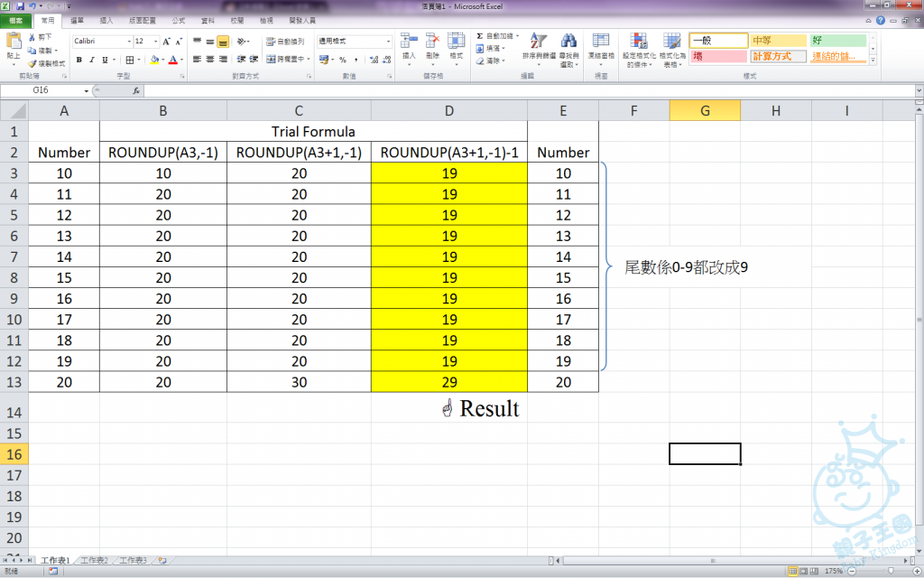The width and height of the screenshot is (924, 578).
Task: Click the 插入 insert cells icon
Action: (x=409, y=40)
